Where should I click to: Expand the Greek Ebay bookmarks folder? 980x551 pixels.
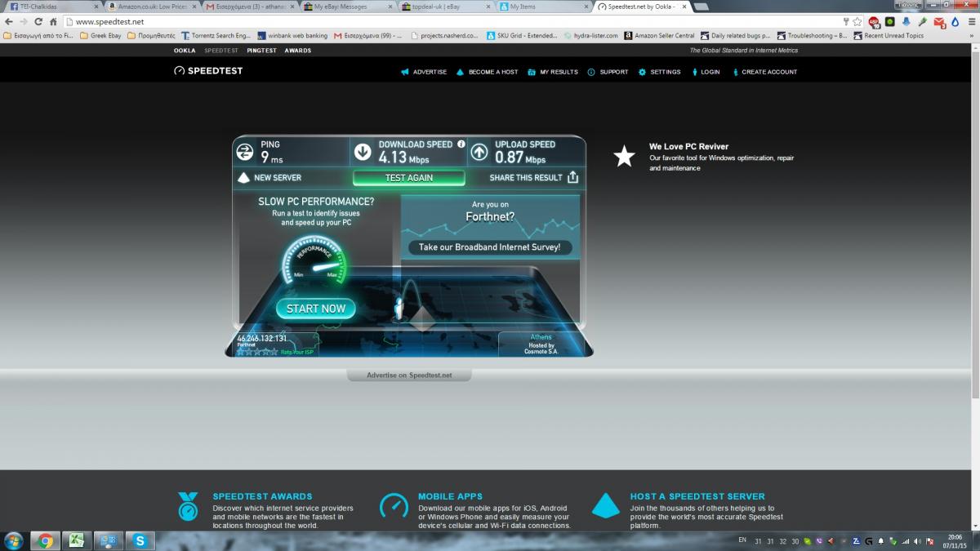point(100,36)
